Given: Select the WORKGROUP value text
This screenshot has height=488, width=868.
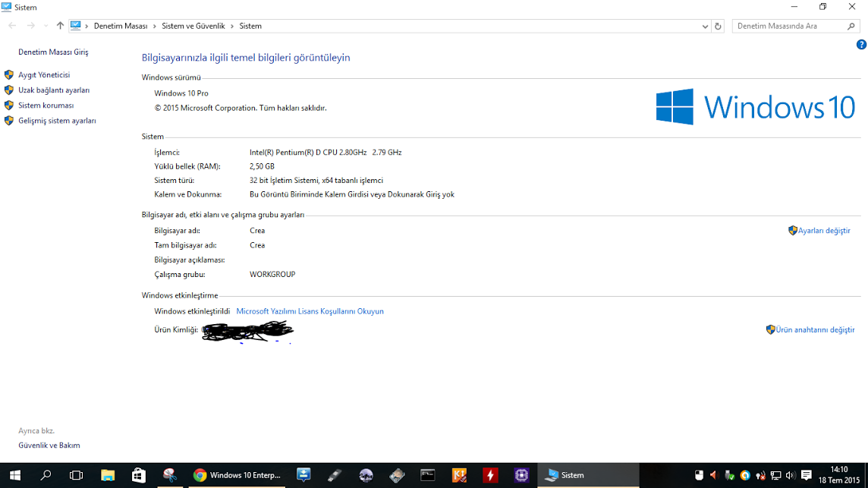Looking at the screenshot, I should tap(272, 274).
